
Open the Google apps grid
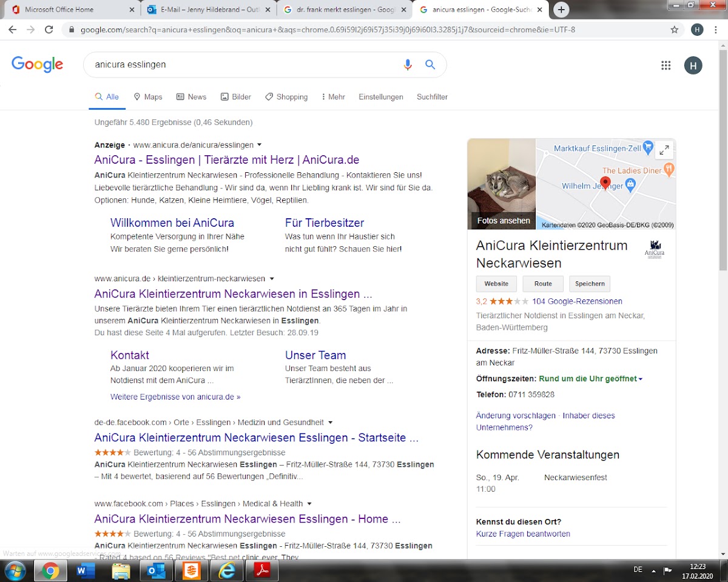click(x=666, y=65)
